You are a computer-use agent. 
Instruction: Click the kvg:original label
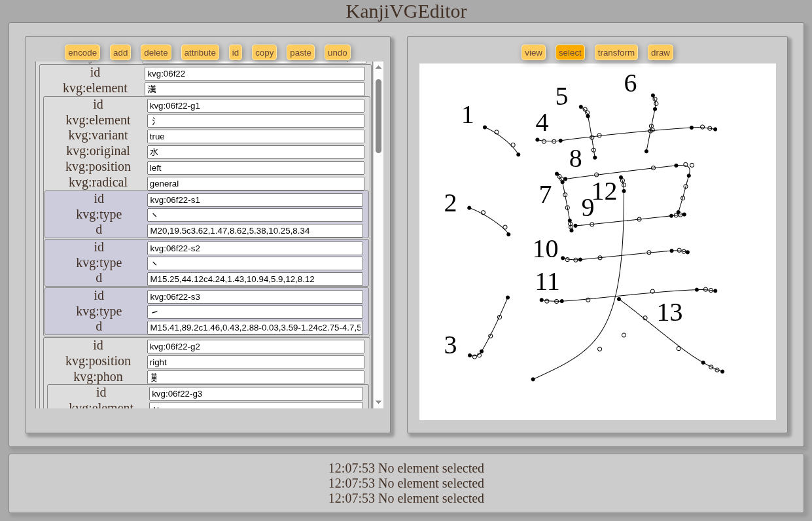click(x=98, y=151)
